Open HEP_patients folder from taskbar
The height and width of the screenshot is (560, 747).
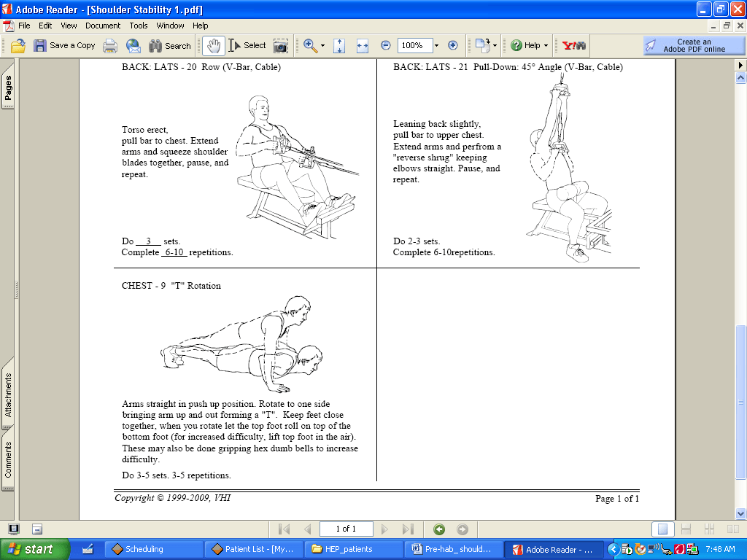tap(353, 549)
